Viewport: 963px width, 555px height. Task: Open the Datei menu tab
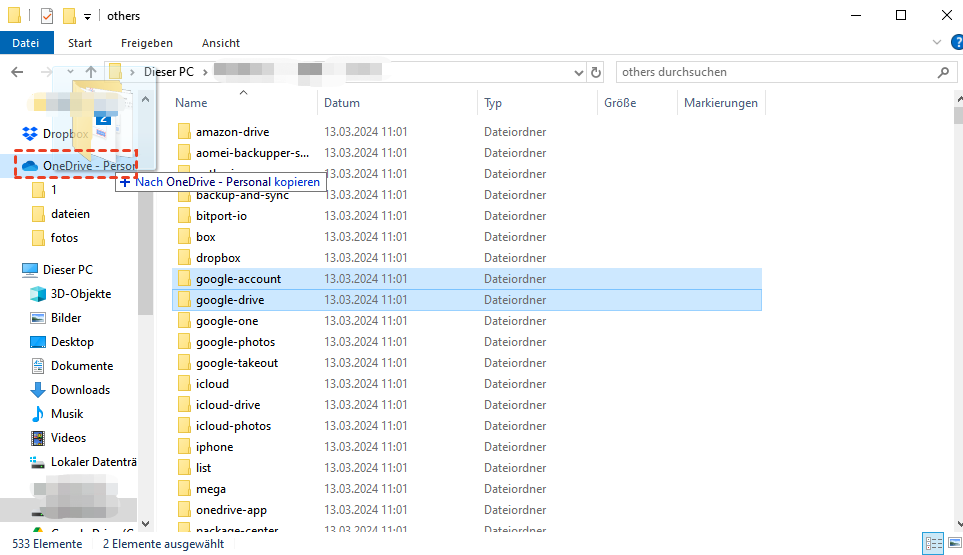coord(26,43)
